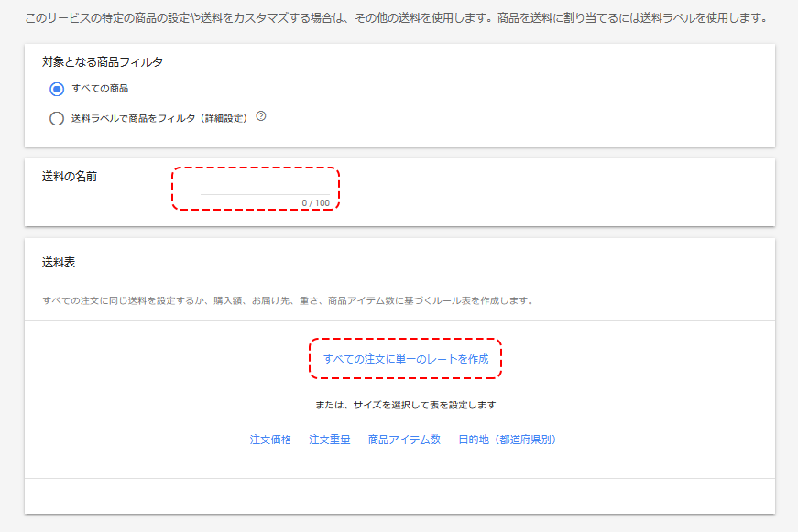The image size is (798, 532).
Task: Select 送料ラベルで商品をフィルタ radio option
Action: (x=57, y=118)
